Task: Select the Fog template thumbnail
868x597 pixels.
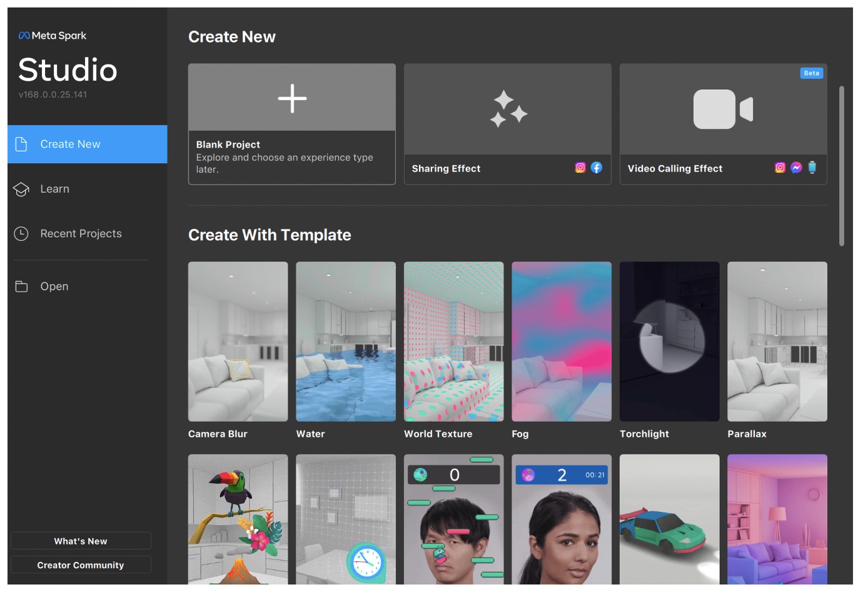Action: (x=562, y=342)
